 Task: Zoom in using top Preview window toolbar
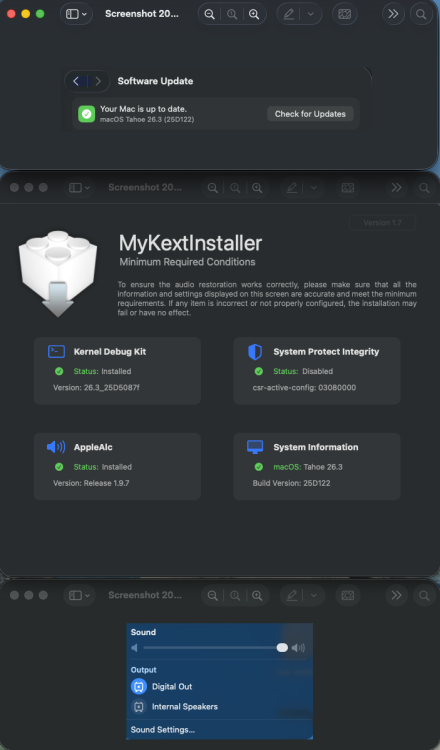pos(254,14)
